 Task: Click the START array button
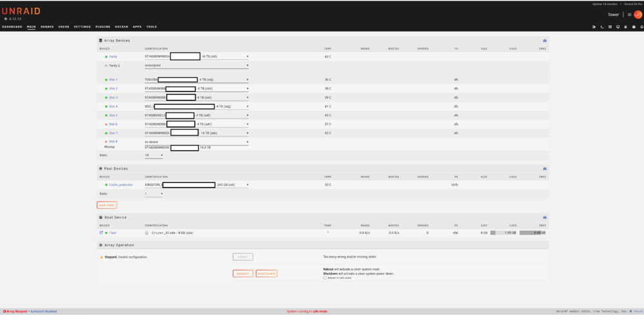[x=243, y=257]
